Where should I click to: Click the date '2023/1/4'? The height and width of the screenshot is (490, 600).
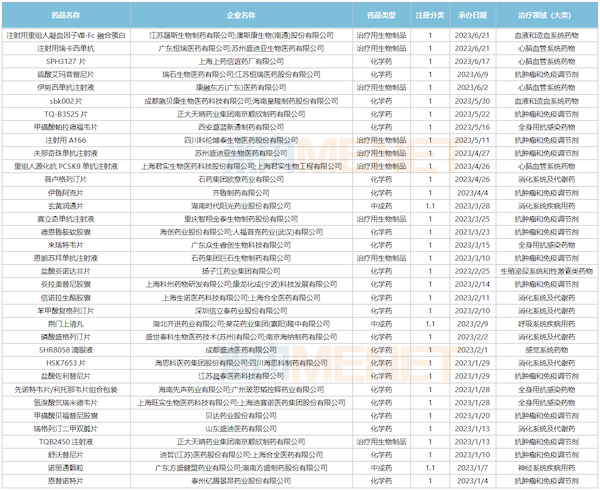(473, 481)
